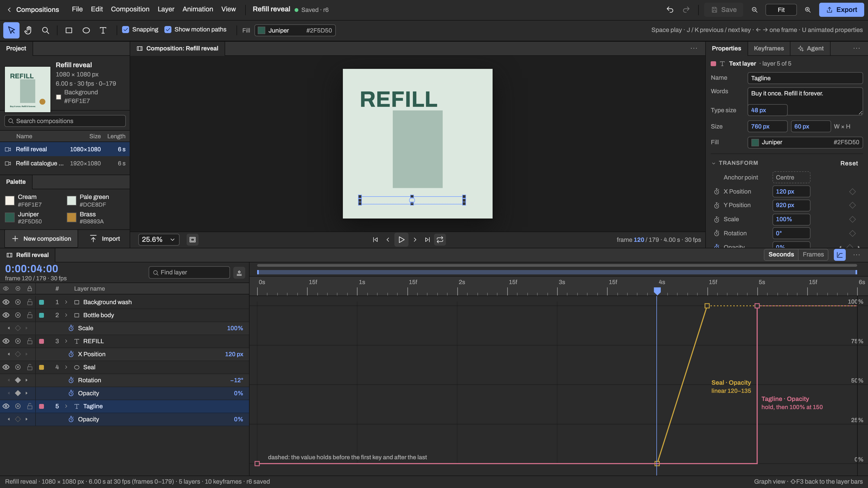
Task: Expand the Tagline layer chevron
Action: [66, 406]
